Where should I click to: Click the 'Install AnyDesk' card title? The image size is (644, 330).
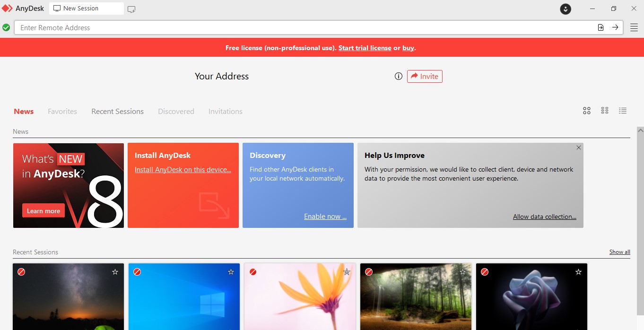click(163, 156)
